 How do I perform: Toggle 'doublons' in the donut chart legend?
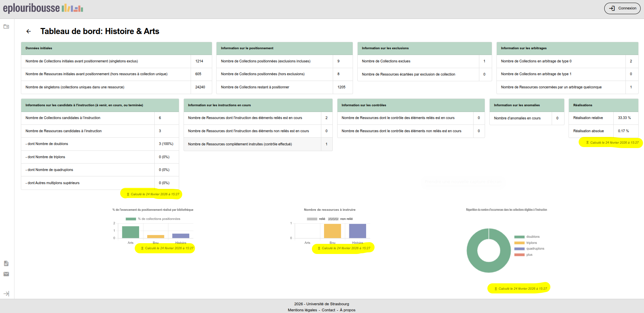[x=527, y=237]
